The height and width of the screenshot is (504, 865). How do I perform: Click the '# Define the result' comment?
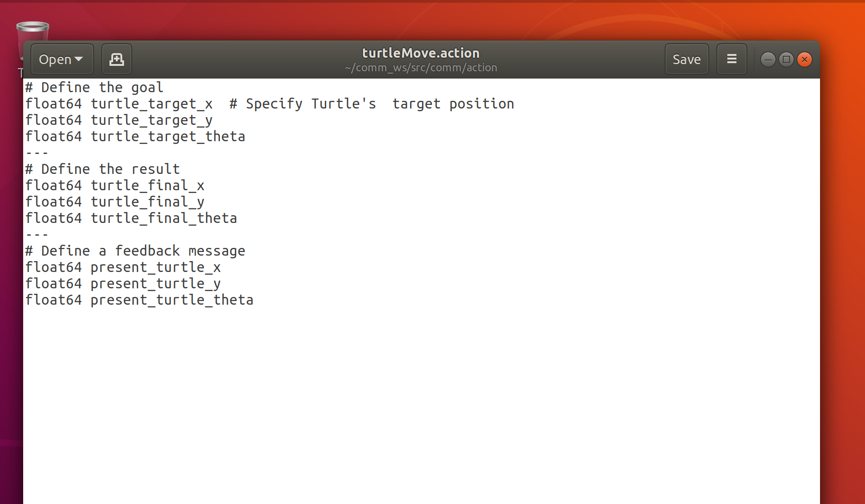pyautogui.click(x=103, y=169)
